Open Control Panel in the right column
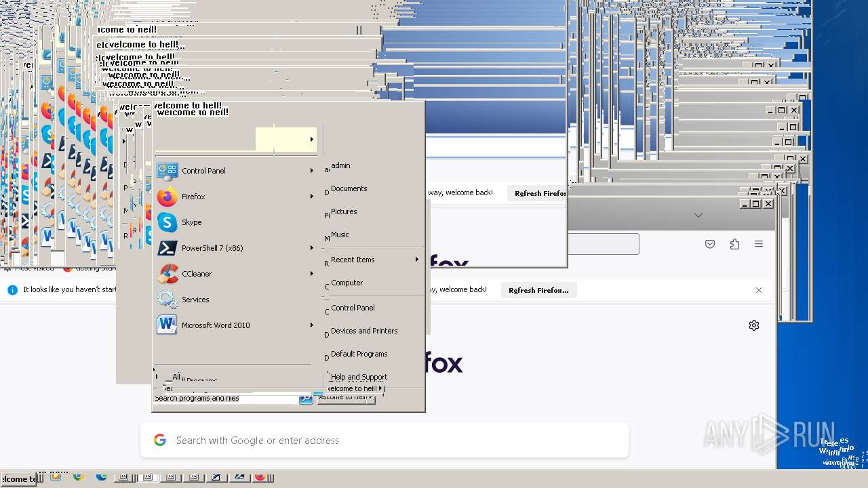868x488 pixels. pyautogui.click(x=353, y=308)
